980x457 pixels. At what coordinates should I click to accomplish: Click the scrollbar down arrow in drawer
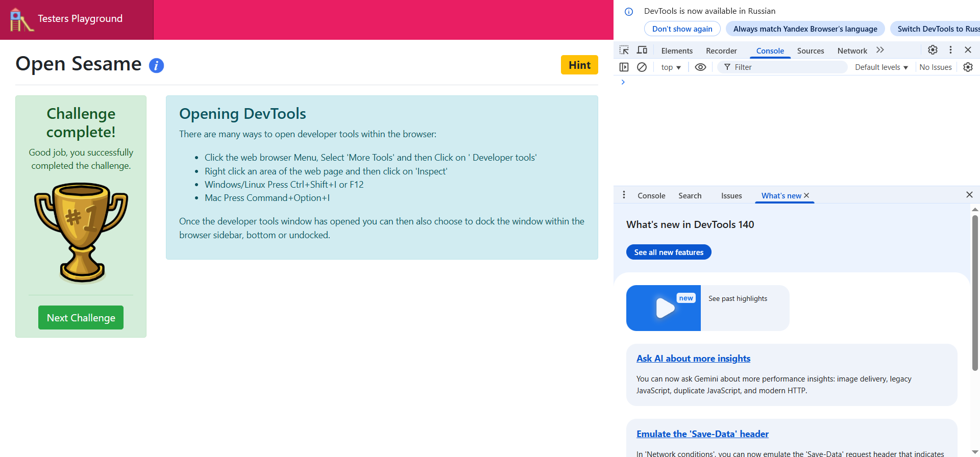point(975,452)
